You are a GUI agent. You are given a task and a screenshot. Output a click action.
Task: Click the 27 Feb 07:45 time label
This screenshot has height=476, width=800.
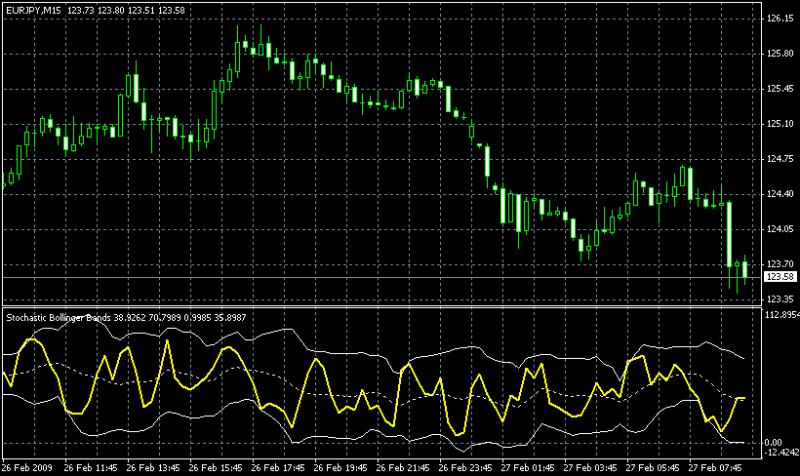pyautogui.click(x=715, y=468)
